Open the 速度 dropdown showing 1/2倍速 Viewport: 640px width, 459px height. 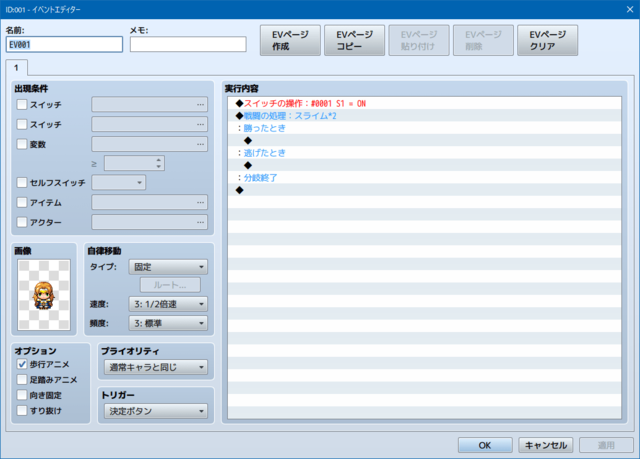click(x=168, y=304)
